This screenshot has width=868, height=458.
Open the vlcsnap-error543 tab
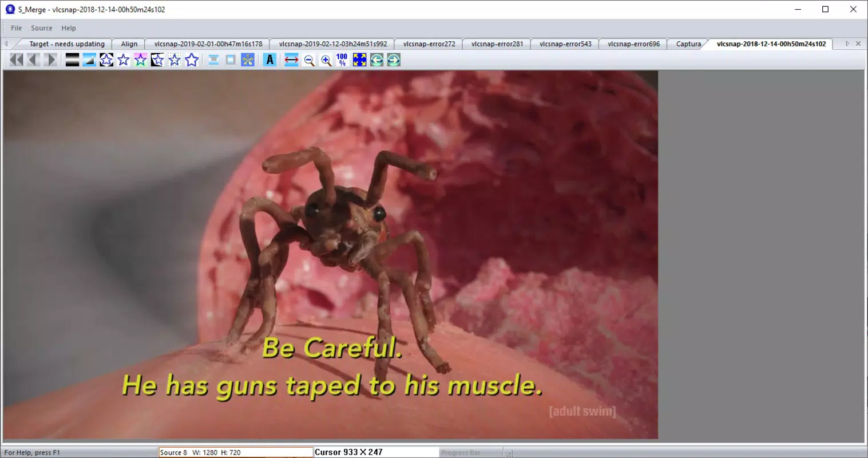tap(565, 44)
